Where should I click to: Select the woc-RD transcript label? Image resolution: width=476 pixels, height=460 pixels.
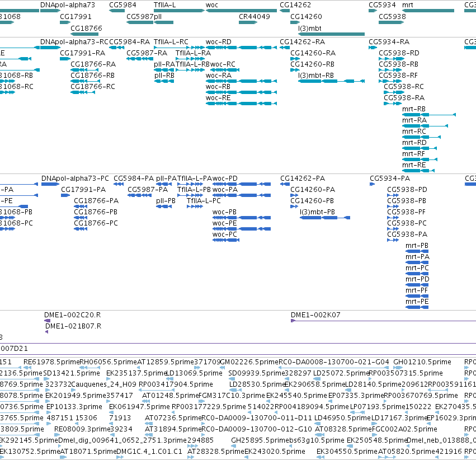[218, 41]
